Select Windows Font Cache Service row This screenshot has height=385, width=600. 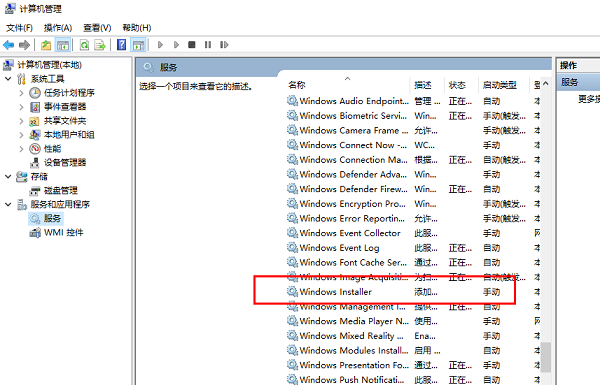(x=412, y=263)
